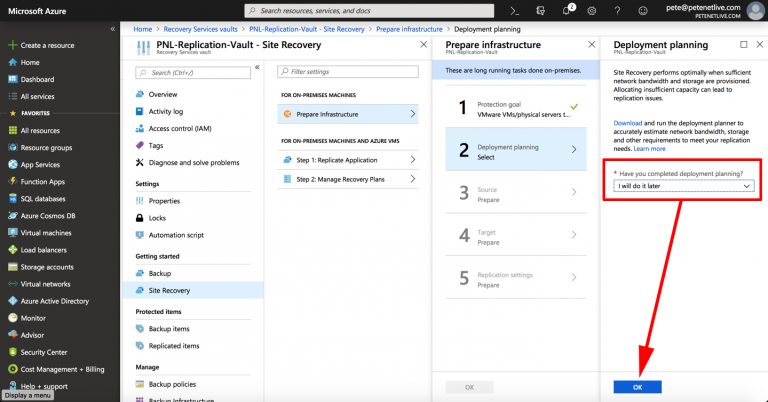768x402 pixels.
Task: Open Load balancers favorite
Action: point(44,250)
